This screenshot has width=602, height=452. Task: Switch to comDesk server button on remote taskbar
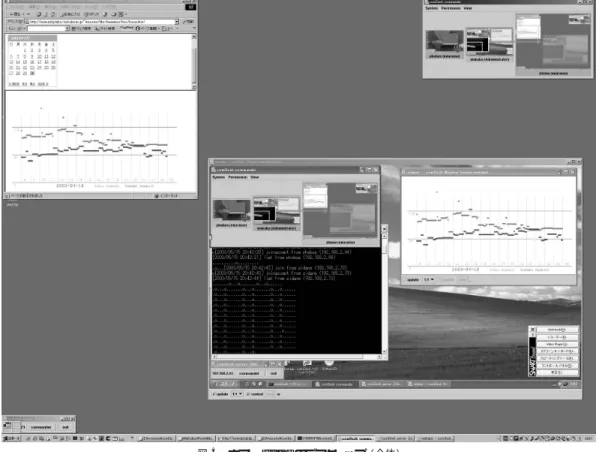(x=383, y=384)
